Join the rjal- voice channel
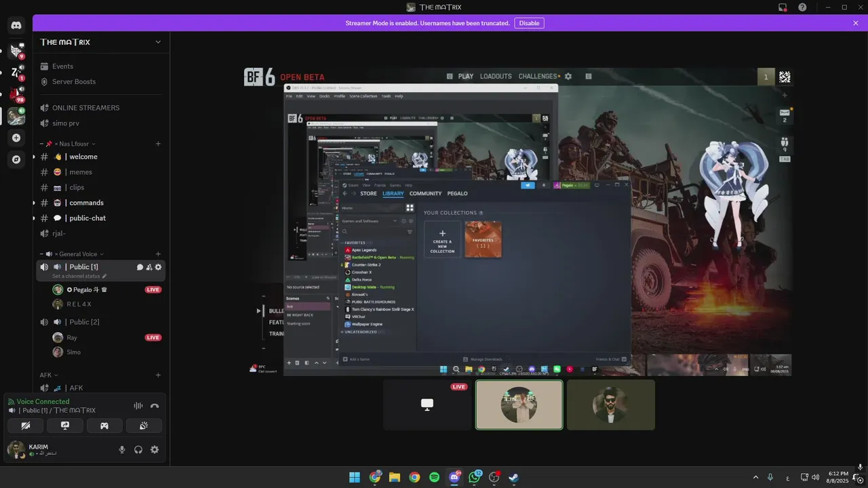The image size is (868, 488). coord(100,233)
